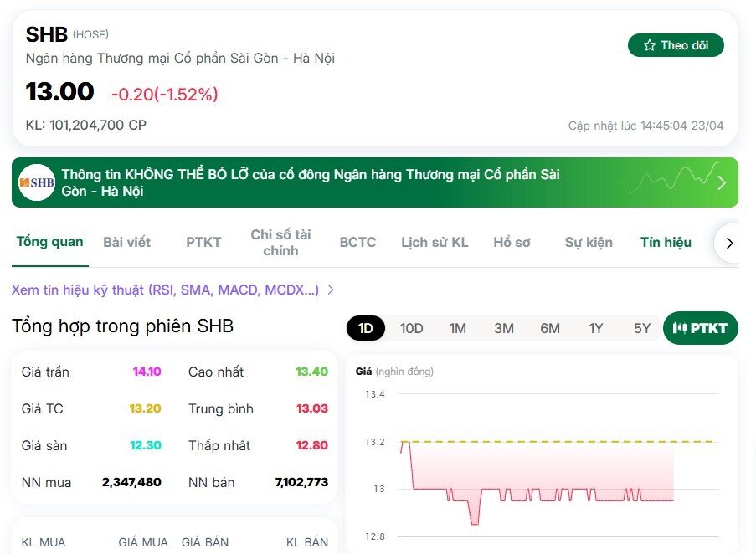Open the PTKT tab
Image resolution: width=756 pixels, height=554 pixels.
pyautogui.click(x=203, y=242)
